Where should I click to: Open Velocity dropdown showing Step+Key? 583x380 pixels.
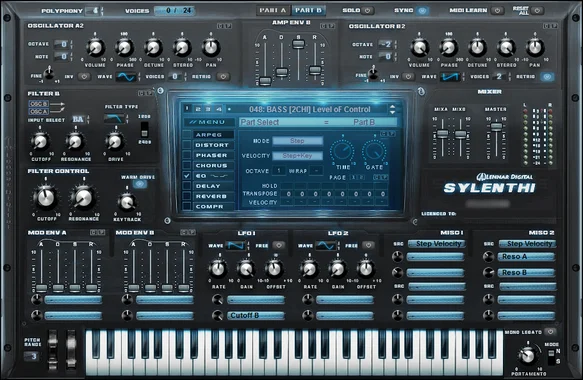click(x=297, y=156)
